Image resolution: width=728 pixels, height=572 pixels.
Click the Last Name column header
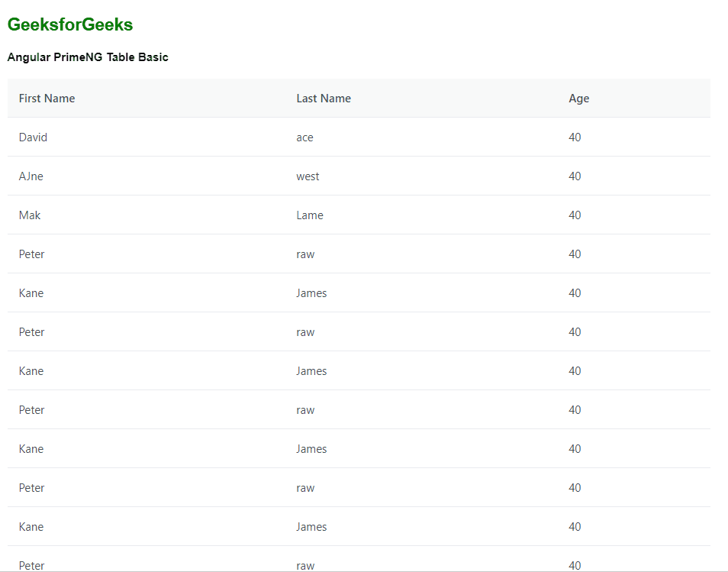pyautogui.click(x=324, y=99)
